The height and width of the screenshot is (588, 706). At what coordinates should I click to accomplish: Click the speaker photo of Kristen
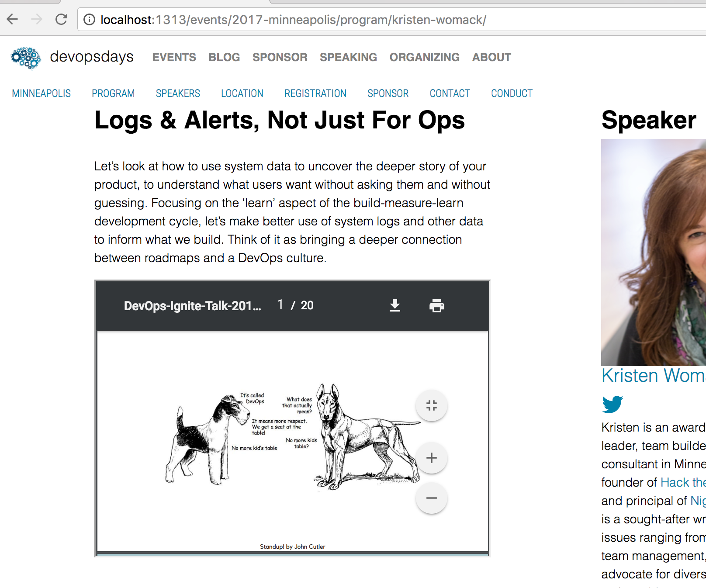click(654, 252)
